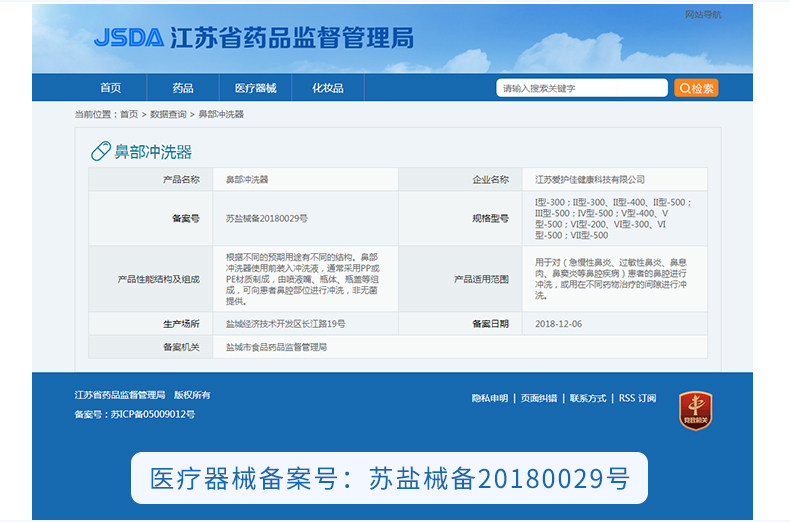Open the 联系方式 footer link
Viewport: 790px width, 522px height.
coord(587,398)
